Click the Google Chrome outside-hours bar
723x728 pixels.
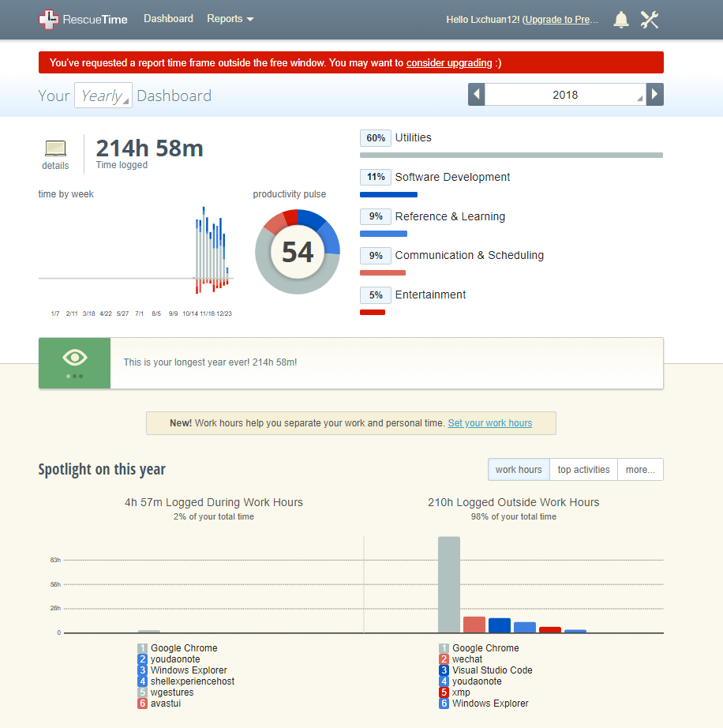click(449, 584)
